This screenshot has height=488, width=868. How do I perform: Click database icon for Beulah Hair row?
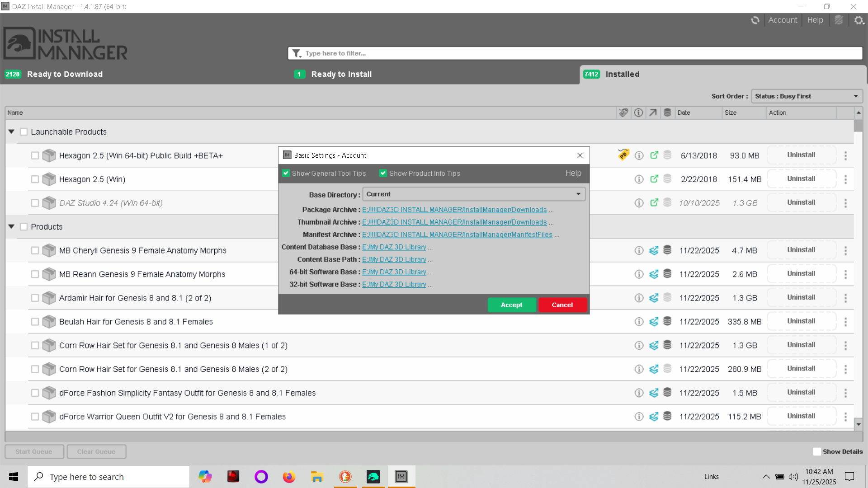click(x=667, y=321)
